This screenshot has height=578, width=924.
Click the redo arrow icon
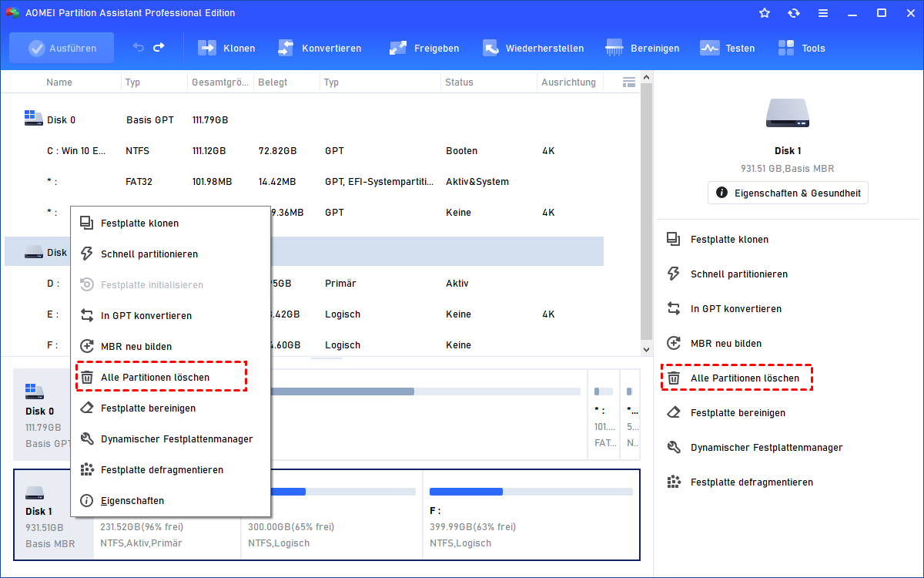point(159,48)
